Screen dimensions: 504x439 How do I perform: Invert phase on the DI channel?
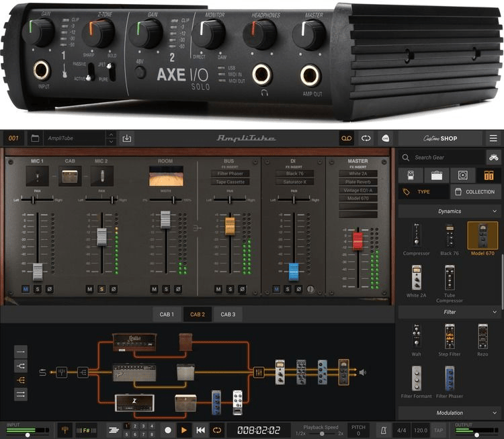298,289
